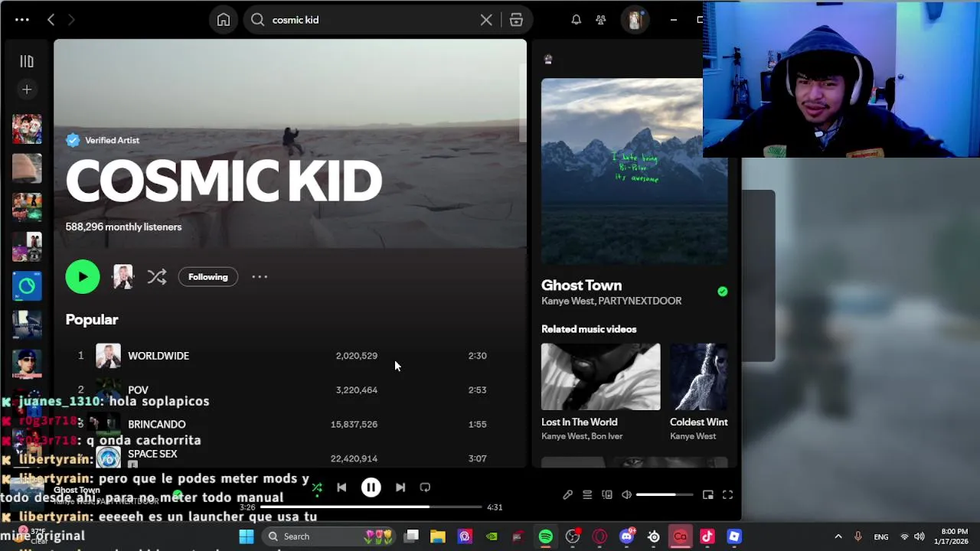Open Connect to a device
This screenshot has width=980, height=551.
[x=607, y=495]
